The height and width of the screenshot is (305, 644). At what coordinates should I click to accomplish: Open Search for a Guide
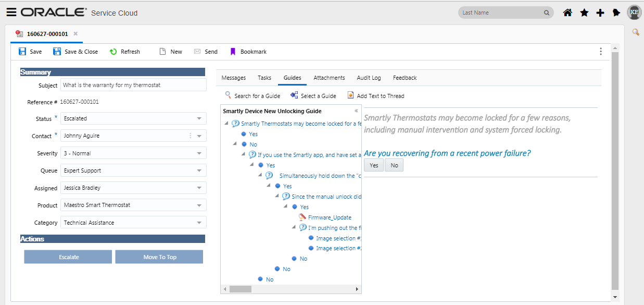(x=228, y=95)
